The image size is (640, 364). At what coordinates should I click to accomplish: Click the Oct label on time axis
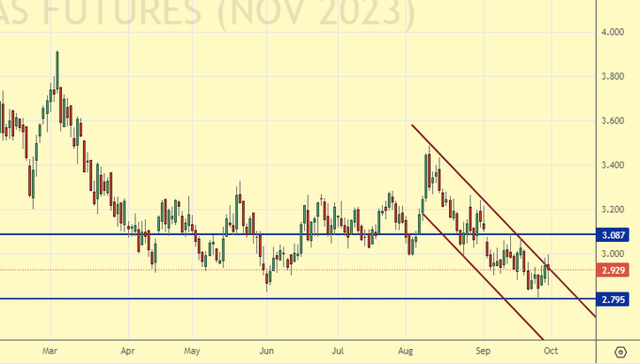[551, 351]
